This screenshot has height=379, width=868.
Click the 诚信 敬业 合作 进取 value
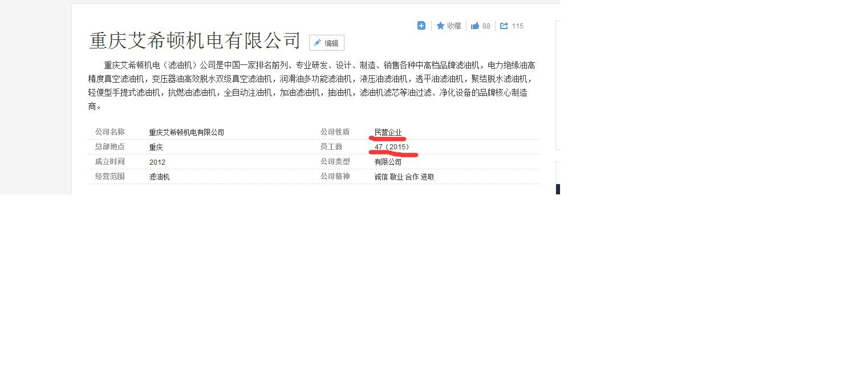pyautogui.click(x=404, y=177)
